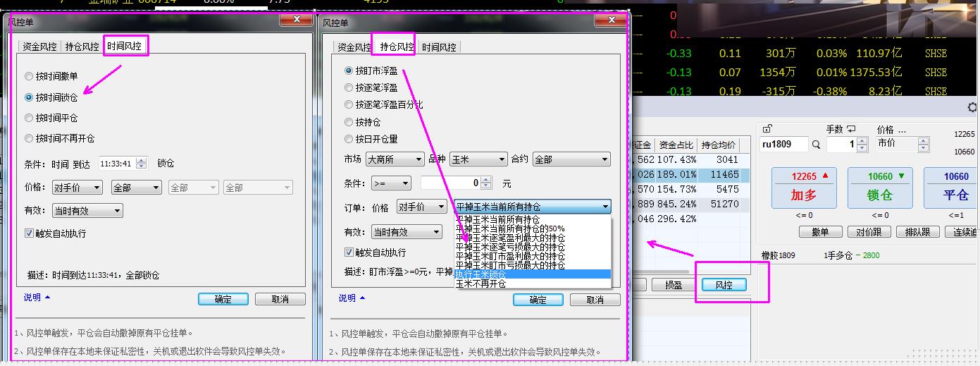Collapse 说明 link in the time-risk dialog

37,298
